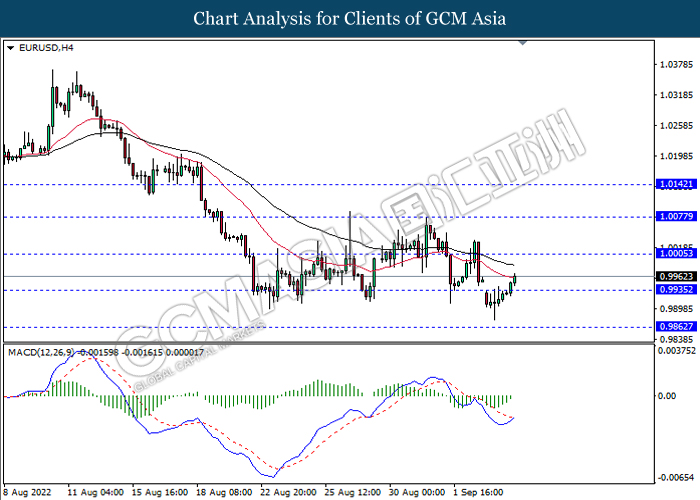This screenshot has height=500, width=700.
Task: Open the EURUSD,H4 symbol dropdown arrow
Action: (x=11, y=48)
